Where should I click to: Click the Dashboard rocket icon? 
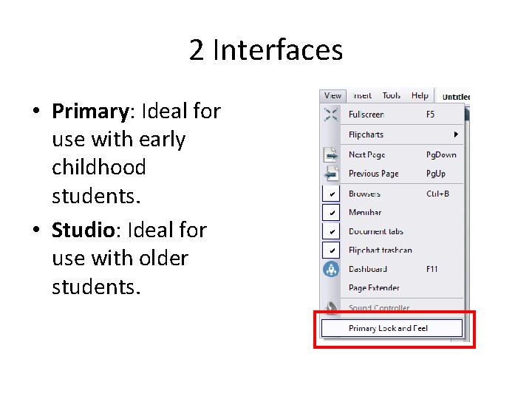click(x=331, y=270)
